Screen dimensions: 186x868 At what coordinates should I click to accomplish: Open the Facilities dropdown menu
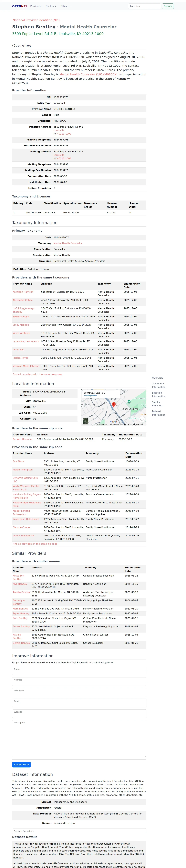(52, 6)
